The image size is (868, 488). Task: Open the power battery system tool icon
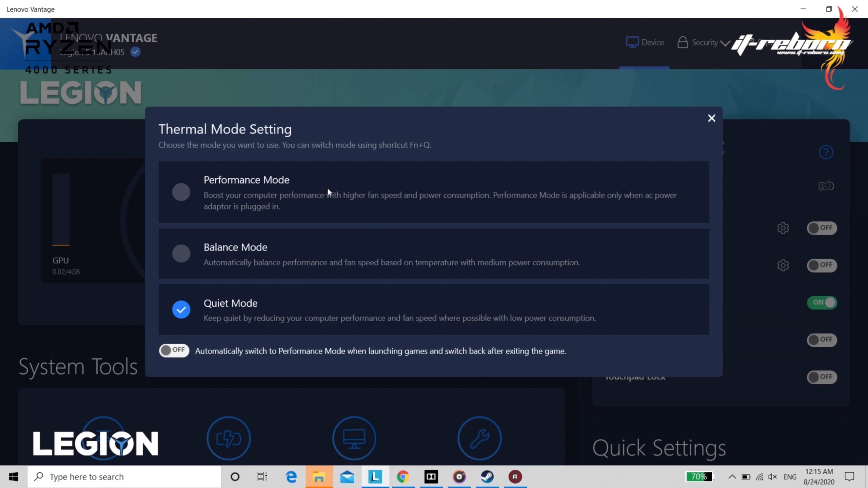coord(229,438)
